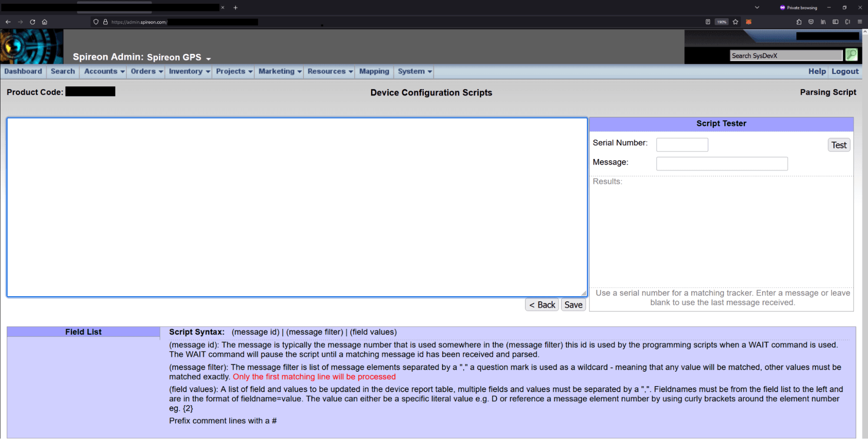This screenshot has width=868, height=439.
Task: Reload the page with the refresh icon
Action: tap(33, 22)
